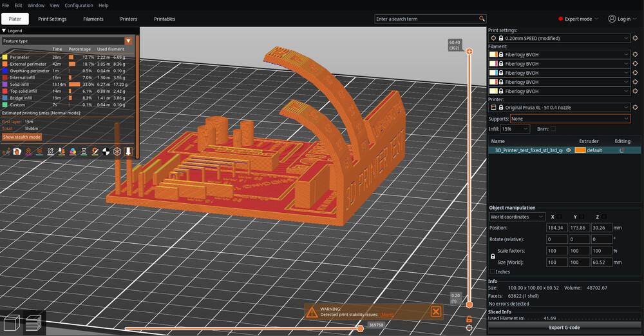Image resolution: width=644 pixels, height=336 pixels.
Task: Open the World coordinates dropdown
Action: point(517,217)
